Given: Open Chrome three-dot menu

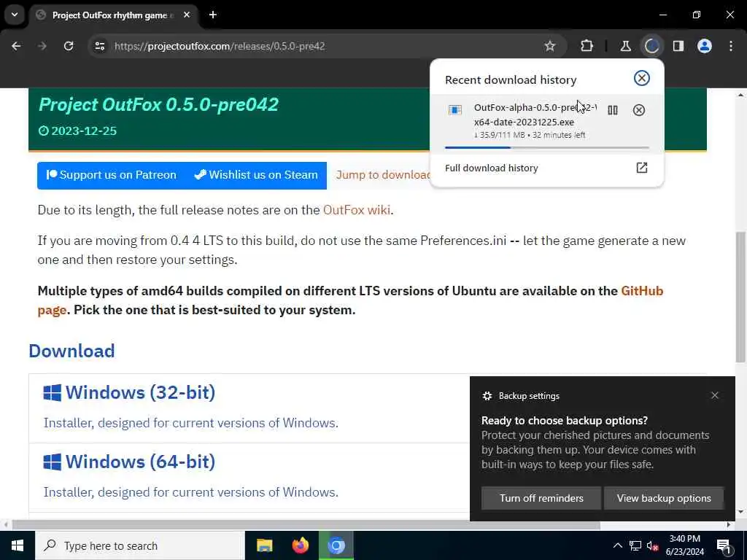Looking at the screenshot, I should tap(731, 46).
